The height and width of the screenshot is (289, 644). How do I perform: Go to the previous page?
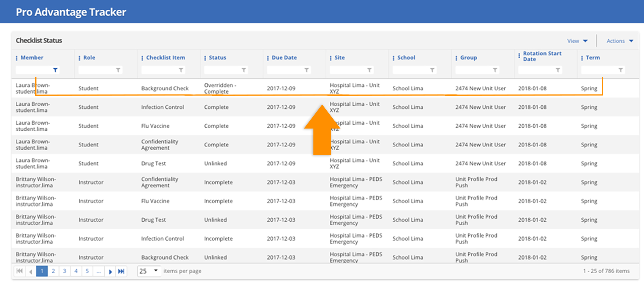pos(31,271)
